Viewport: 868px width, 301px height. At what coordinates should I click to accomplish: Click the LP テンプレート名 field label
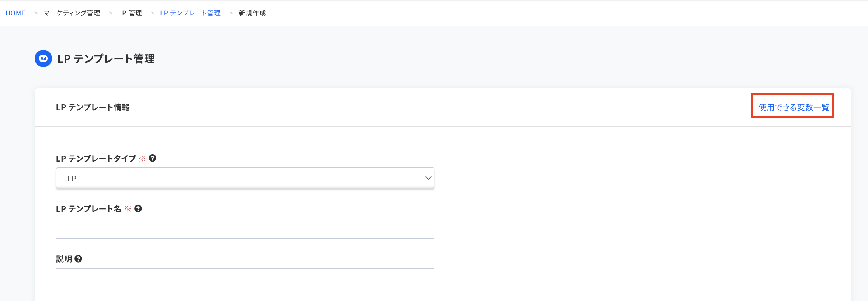point(88,209)
